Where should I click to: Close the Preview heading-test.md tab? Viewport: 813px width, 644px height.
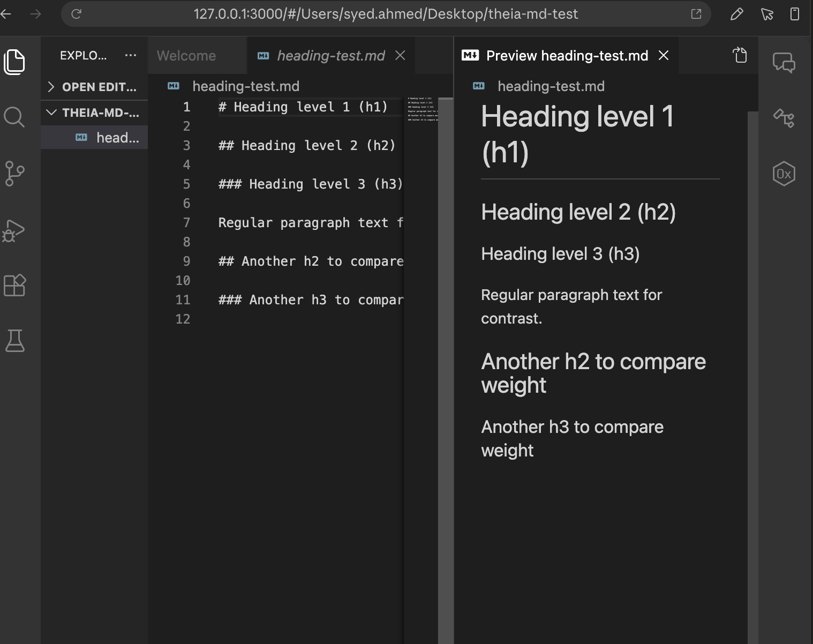click(664, 55)
